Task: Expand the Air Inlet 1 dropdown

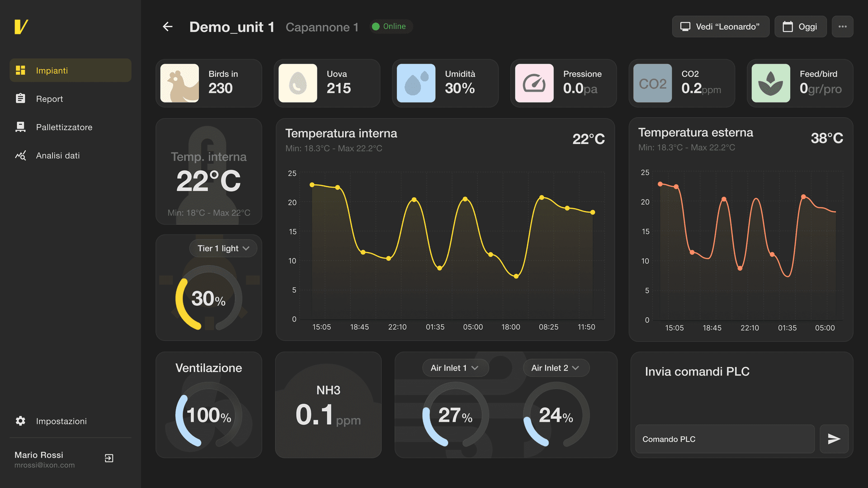Action: pyautogui.click(x=455, y=368)
